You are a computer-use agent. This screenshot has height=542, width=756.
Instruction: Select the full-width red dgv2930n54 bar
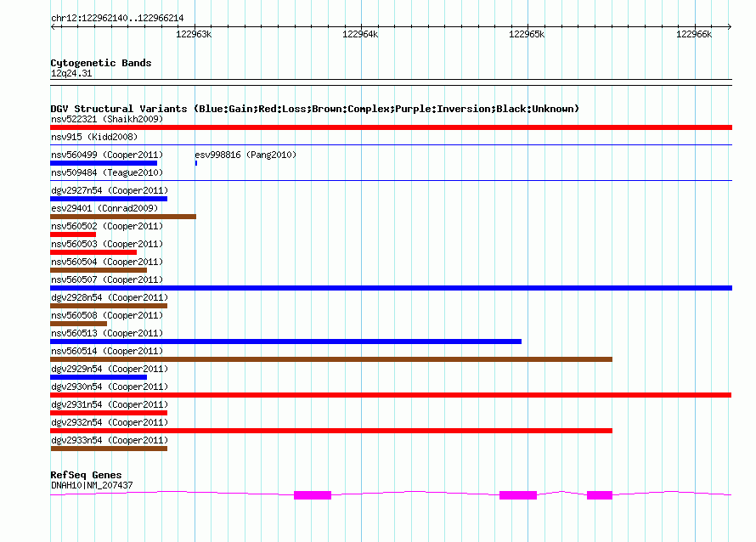[391, 395]
